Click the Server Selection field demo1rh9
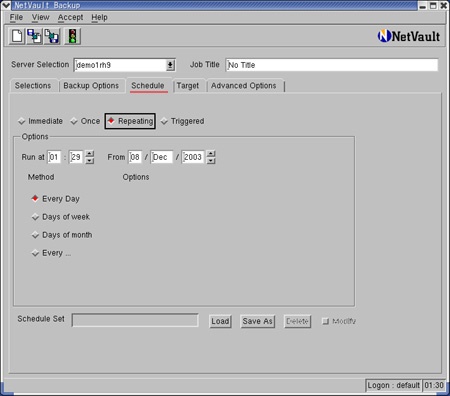The width and height of the screenshot is (450, 396). click(x=120, y=65)
